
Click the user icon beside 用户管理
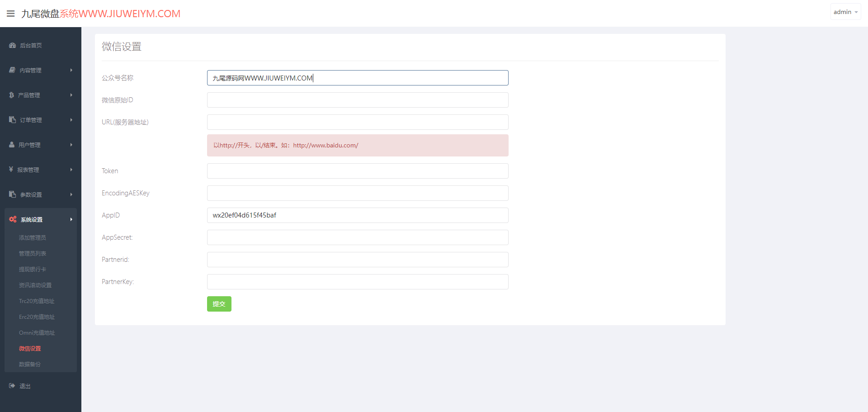[12, 145]
